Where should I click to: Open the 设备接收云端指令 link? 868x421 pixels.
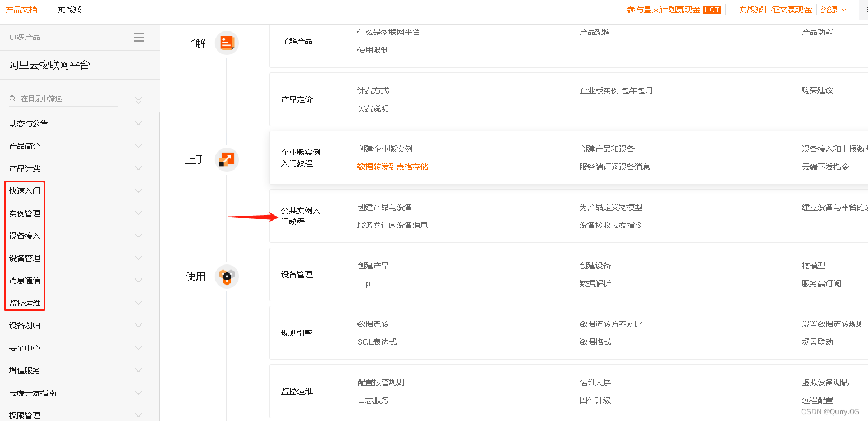(x=611, y=225)
